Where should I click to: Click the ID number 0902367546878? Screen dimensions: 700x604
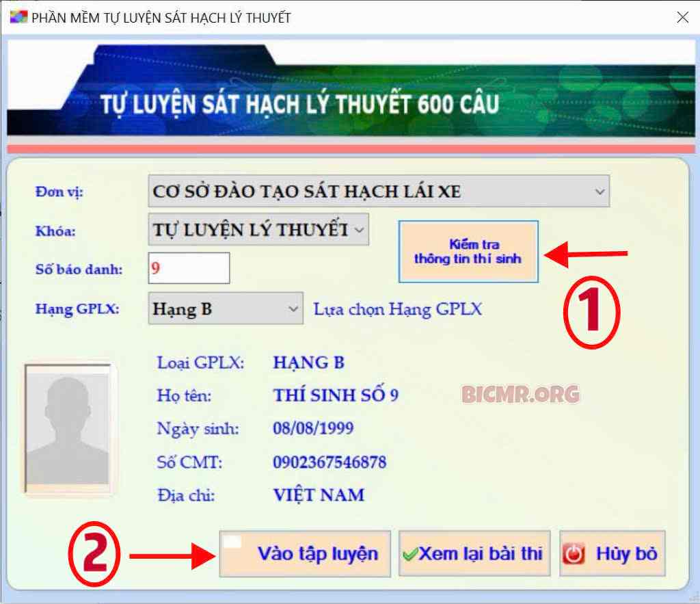pyautogui.click(x=329, y=462)
